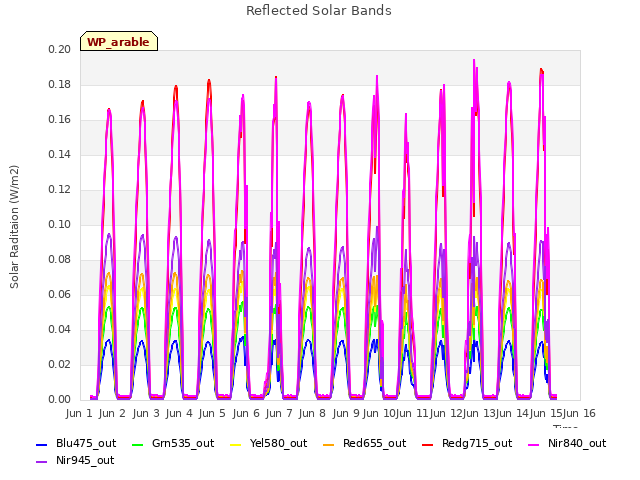Click the 0.08 y-axis tick label
This screenshot has width=640, height=480.
pyautogui.click(x=60, y=260)
